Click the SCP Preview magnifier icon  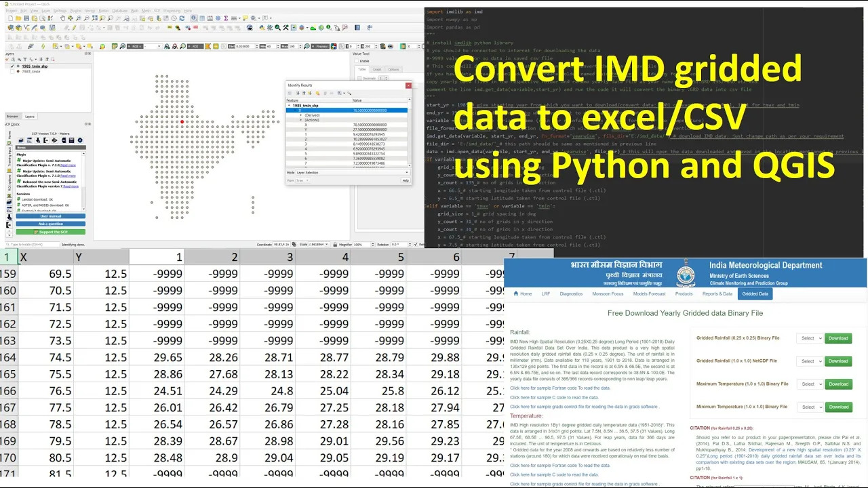click(307, 47)
